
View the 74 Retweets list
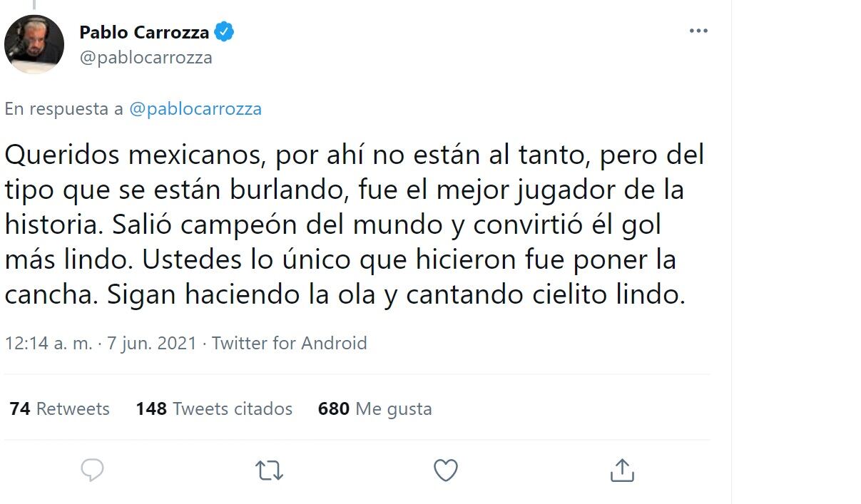(x=60, y=408)
